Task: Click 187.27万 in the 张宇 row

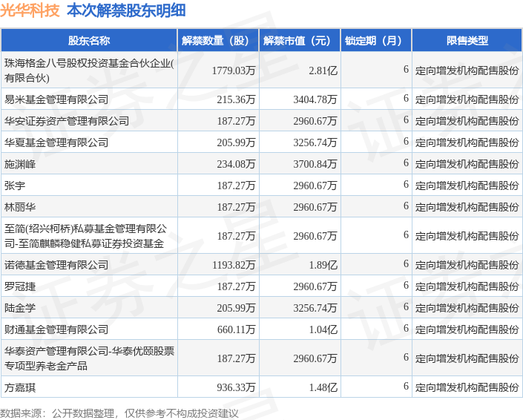Action: click(236, 186)
